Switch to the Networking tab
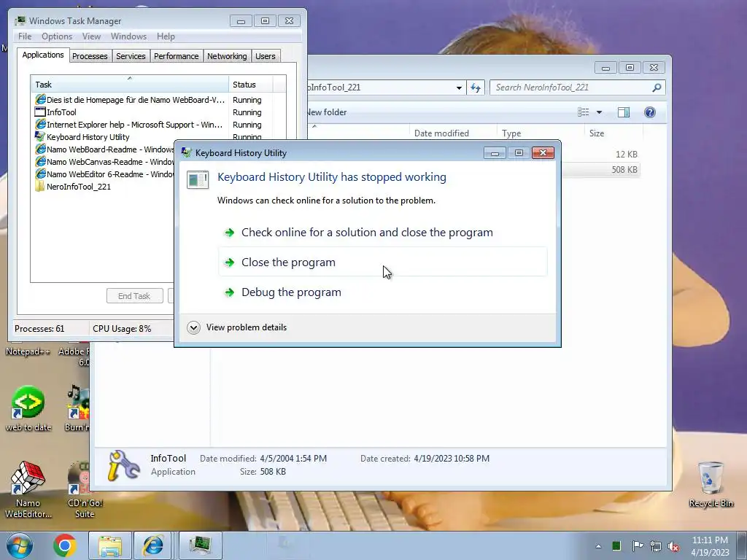This screenshot has width=747, height=560. pos(227,56)
